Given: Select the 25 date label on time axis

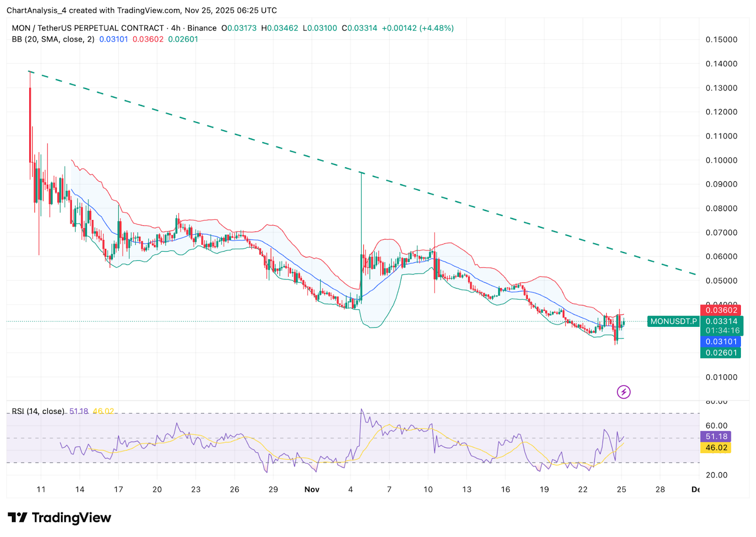Looking at the screenshot, I should 621,489.
